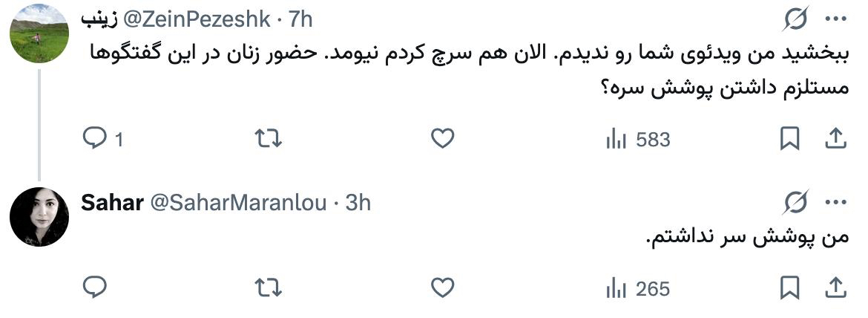Screen dimensions: 868x318
Task: Like Sahar's reply tweet
Action: point(442,288)
